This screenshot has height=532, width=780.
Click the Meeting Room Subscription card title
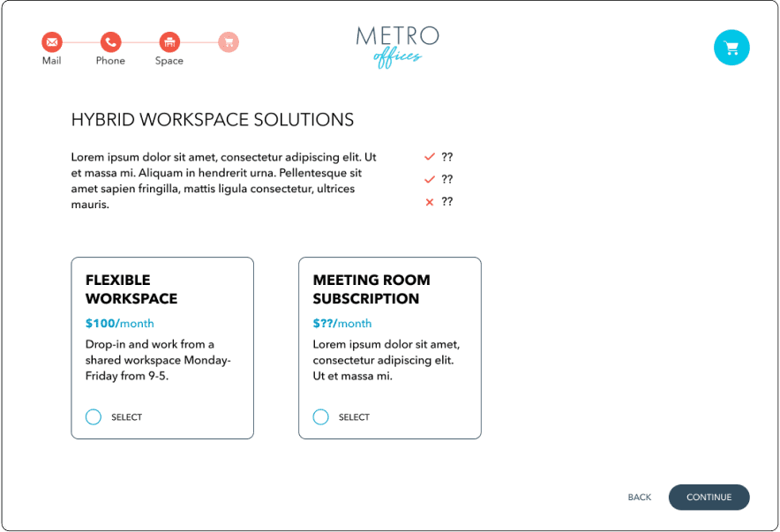click(x=371, y=289)
